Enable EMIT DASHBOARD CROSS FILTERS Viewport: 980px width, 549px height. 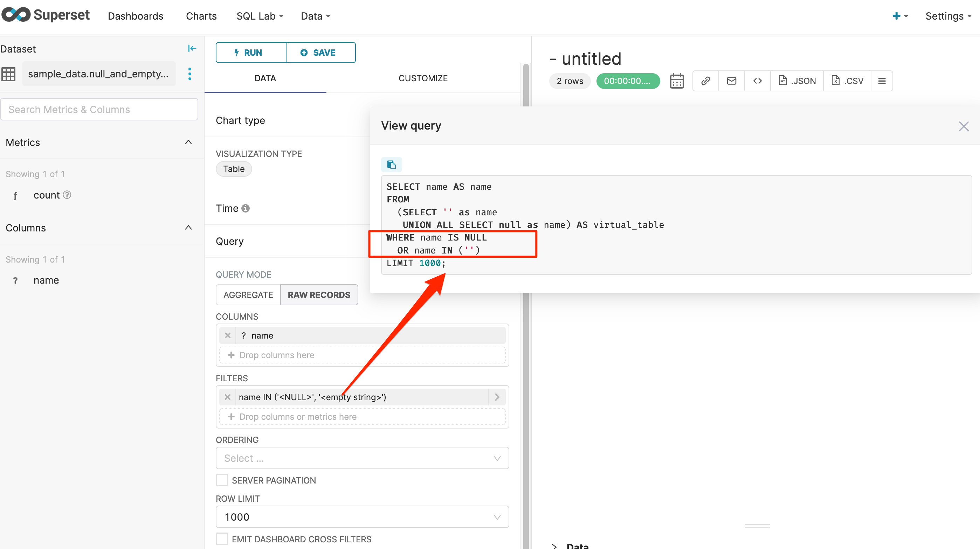point(222,539)
